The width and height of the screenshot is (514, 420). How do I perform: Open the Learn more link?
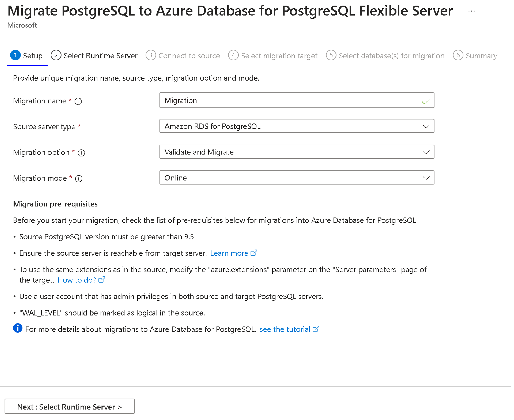(x=229, y=253)
